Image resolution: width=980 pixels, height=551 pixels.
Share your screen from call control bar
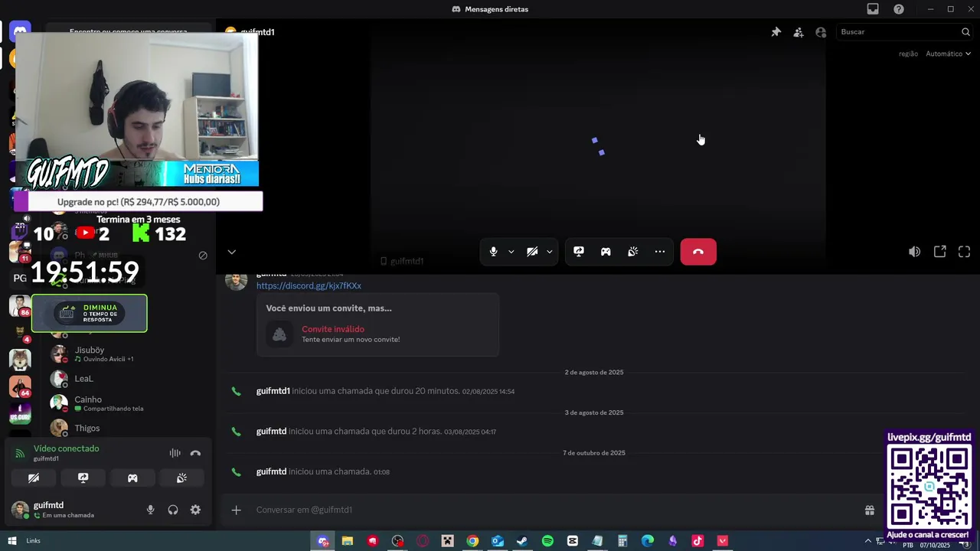[x=579, y=252]
